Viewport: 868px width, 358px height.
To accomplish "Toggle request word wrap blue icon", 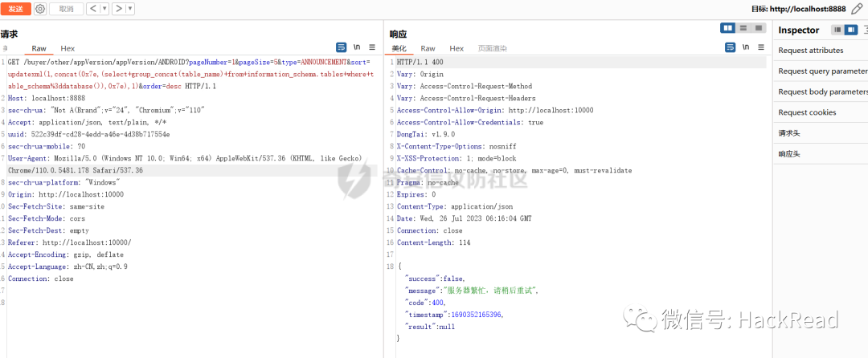I will [342, 47].
